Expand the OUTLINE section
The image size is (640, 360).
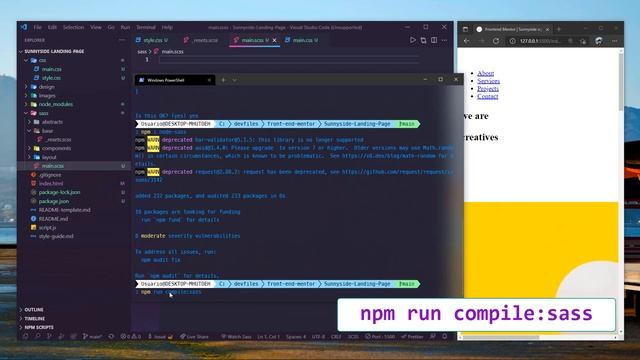pos(33,310)
